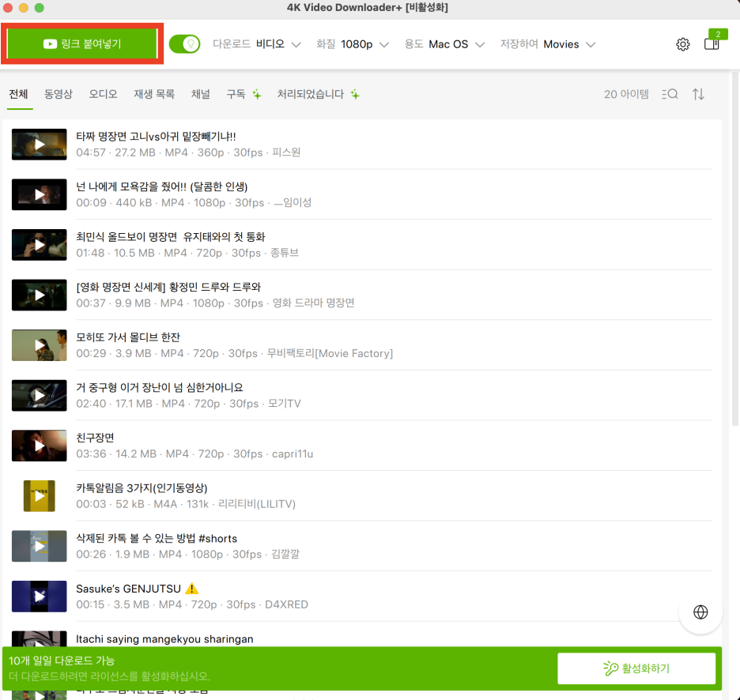Switch to the 채널 tab
740x700 pixels.
point(201,94)
